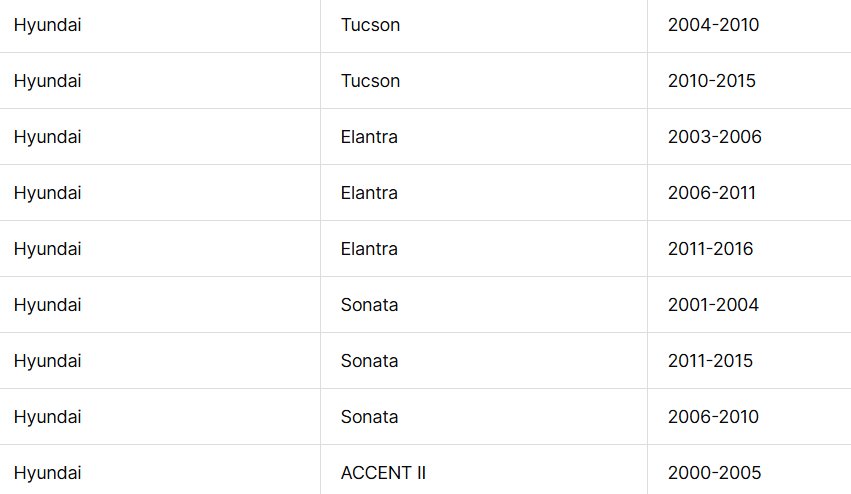Image resolution: width=851 pixels, height=494 pixels.
Task: Select the 2010-2015 year range cell
Action: (712, 81)
